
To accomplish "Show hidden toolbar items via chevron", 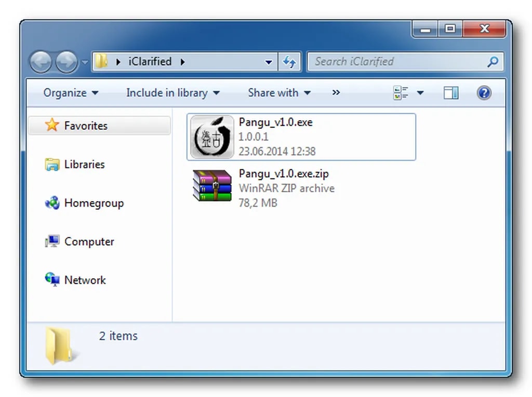I will pos(336,92).
